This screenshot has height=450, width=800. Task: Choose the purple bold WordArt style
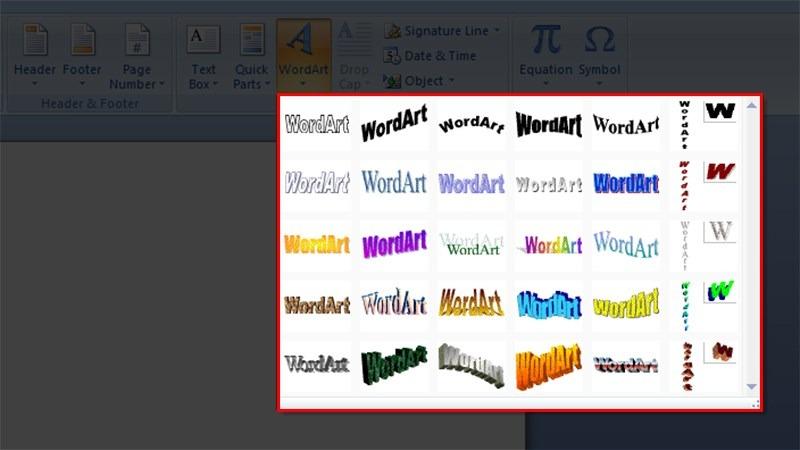[x=394, y=244]
